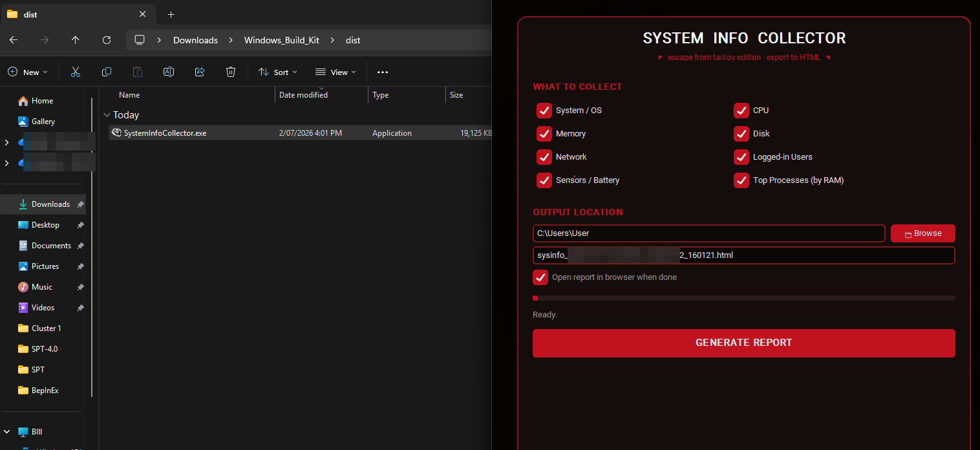Toggle the Memory checkbox

pyautogui.click(x=544, y=134)
